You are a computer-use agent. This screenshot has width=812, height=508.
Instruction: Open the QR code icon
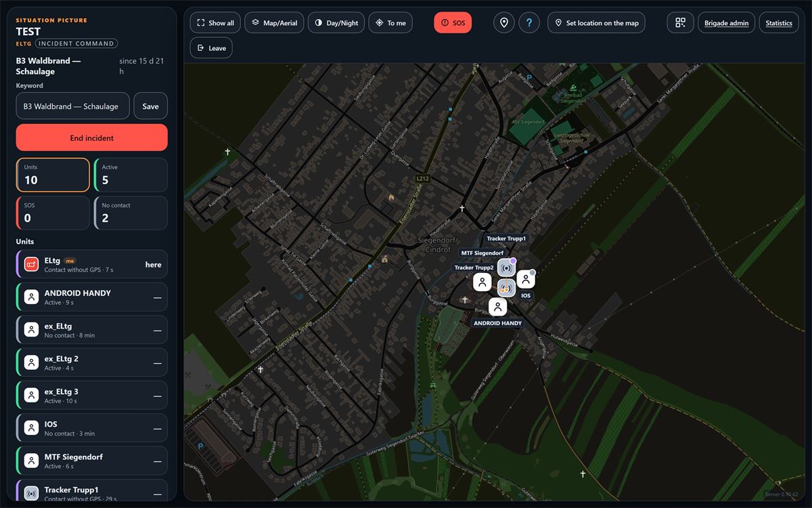(680, 23)
